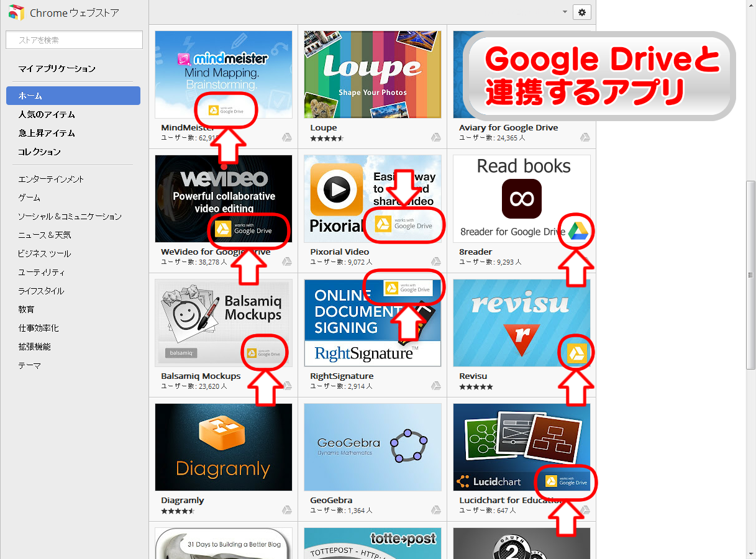This screenshot has width=756, height=559.
Task: Click Aviary for Google Drive title
Action: click(509, 128)
